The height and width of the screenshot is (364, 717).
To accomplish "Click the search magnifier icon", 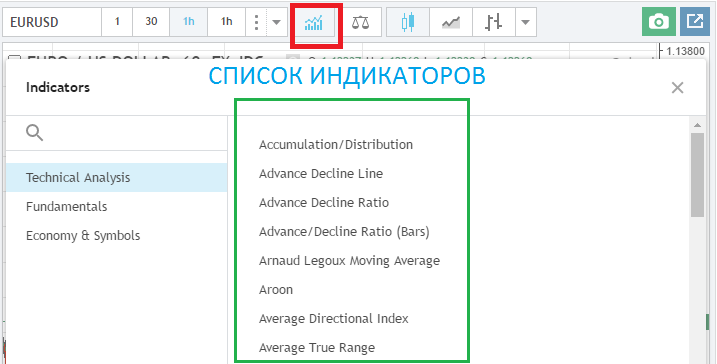I will tap(35, 133).
